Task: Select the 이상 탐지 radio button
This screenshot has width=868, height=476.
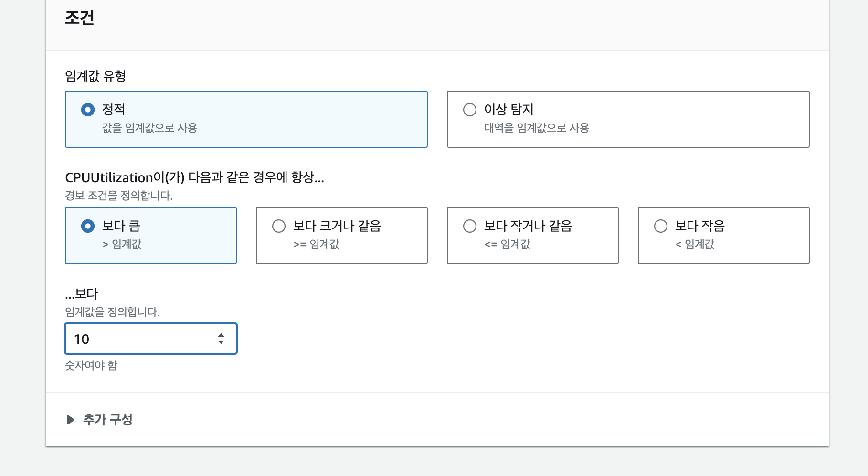Action: tap(470, 110)
